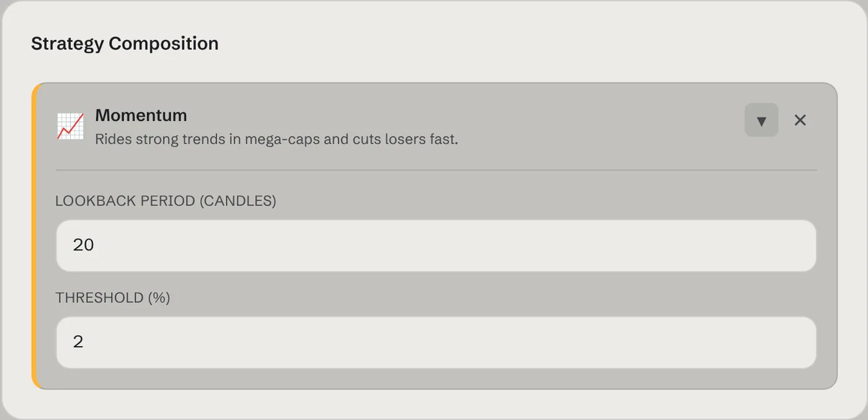This screenshot has width=868, height=420.
Task: Toggle the down-triangle expander on Momentum
Action: (761, 120)
